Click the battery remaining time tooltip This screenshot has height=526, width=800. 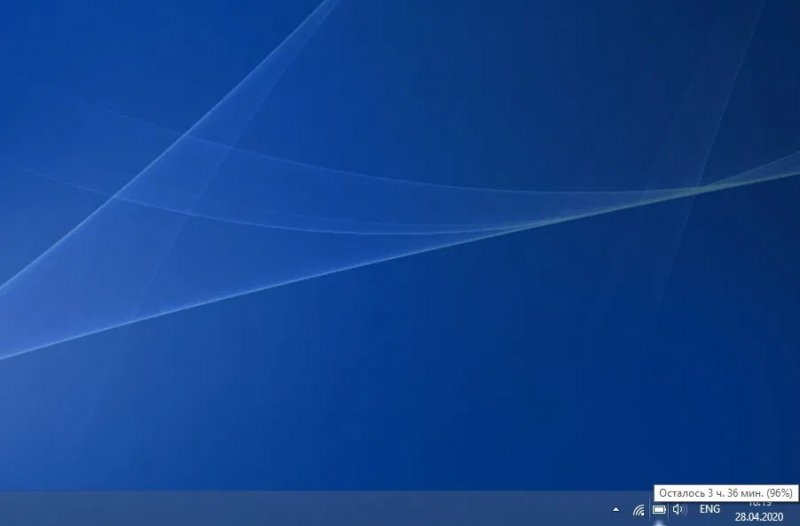725,492
